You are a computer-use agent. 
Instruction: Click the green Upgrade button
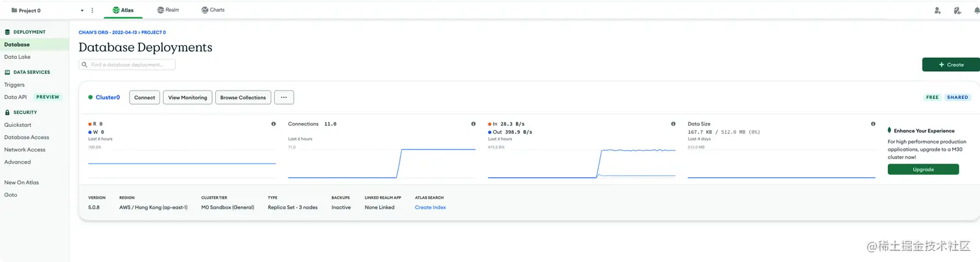coord(923,169)
